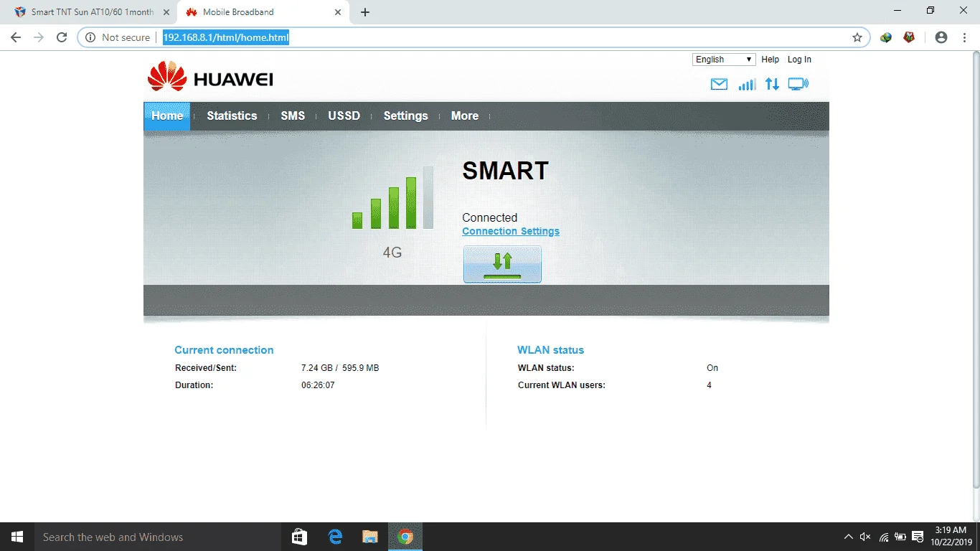This screenshot has height=551, width=980.
Task: Go to the SMS tab
Action: coord(293,116)
